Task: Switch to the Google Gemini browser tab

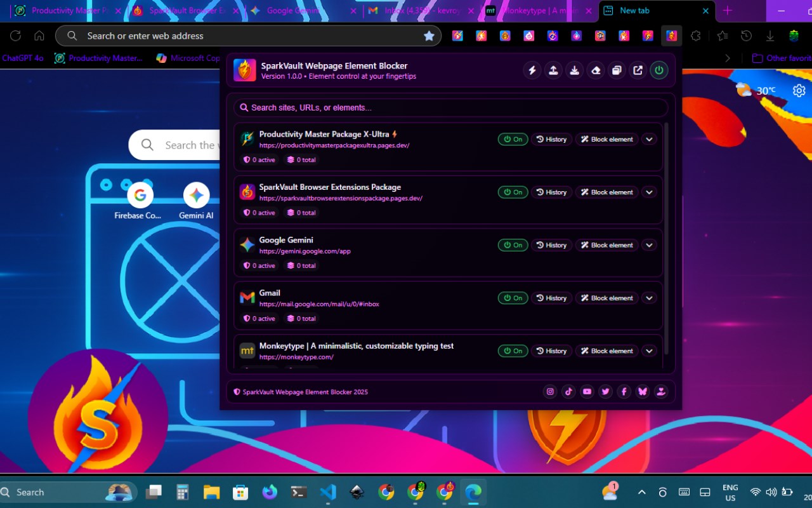Action: click(x=302, y=11)
